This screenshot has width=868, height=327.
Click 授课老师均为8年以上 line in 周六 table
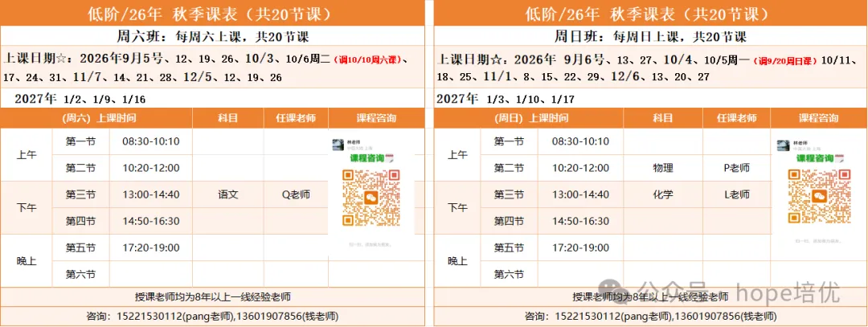click(x=212, y=296)
